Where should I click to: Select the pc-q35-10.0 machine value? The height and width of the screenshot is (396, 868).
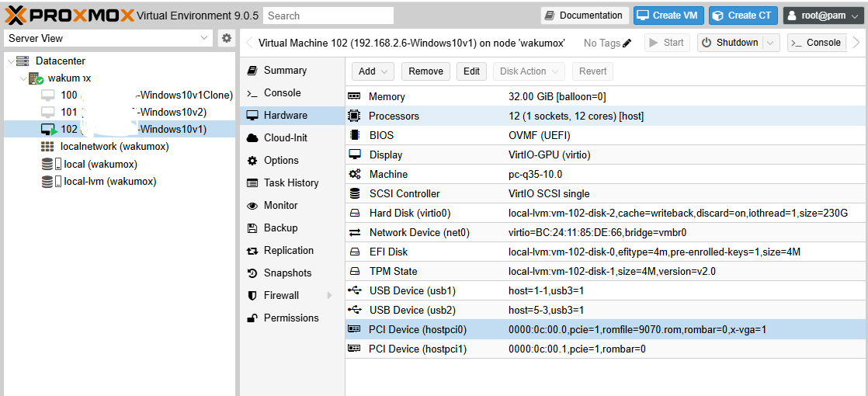[535, 175]
